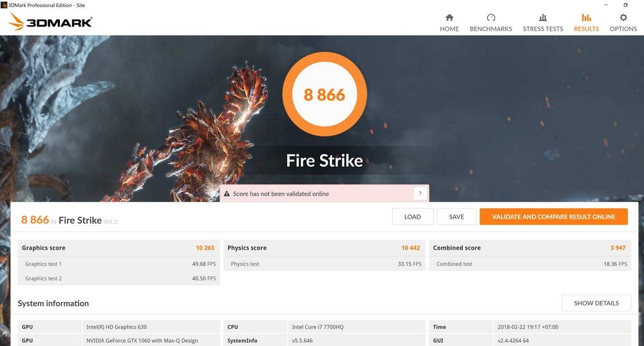Switch to the Benchmarks tab label
The height and width of the screenshot is (346, 644).
[x=491, y=29]
